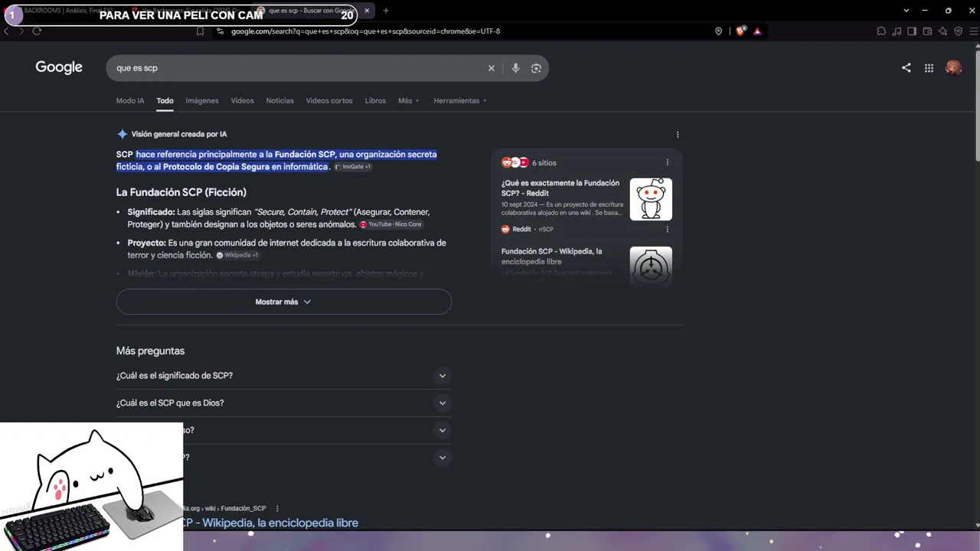Go forward in browser history

(x=21, y=31)
